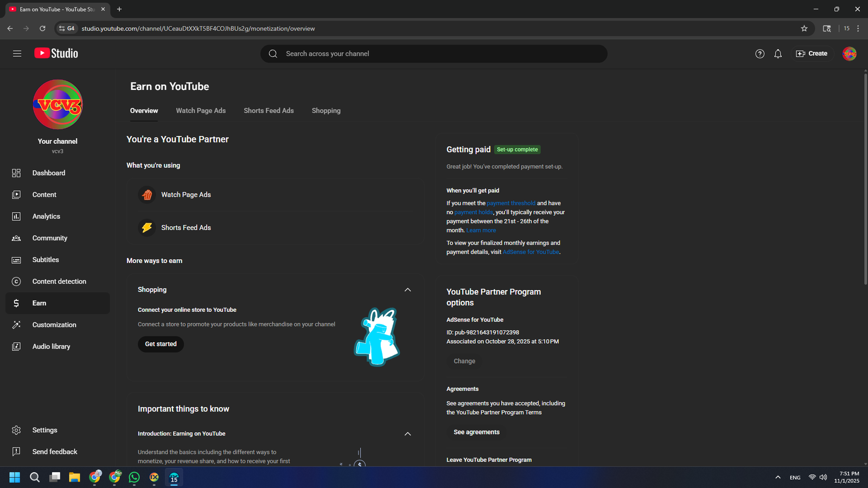Click the Learn more link
Screen dimensions: 868x488
(x=481, y=230)
